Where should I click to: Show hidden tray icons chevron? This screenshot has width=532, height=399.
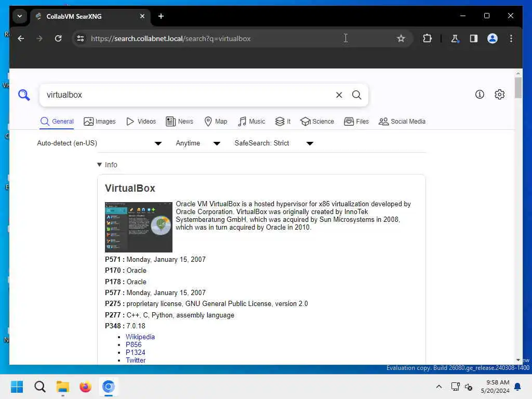click(x=438, y=387)
